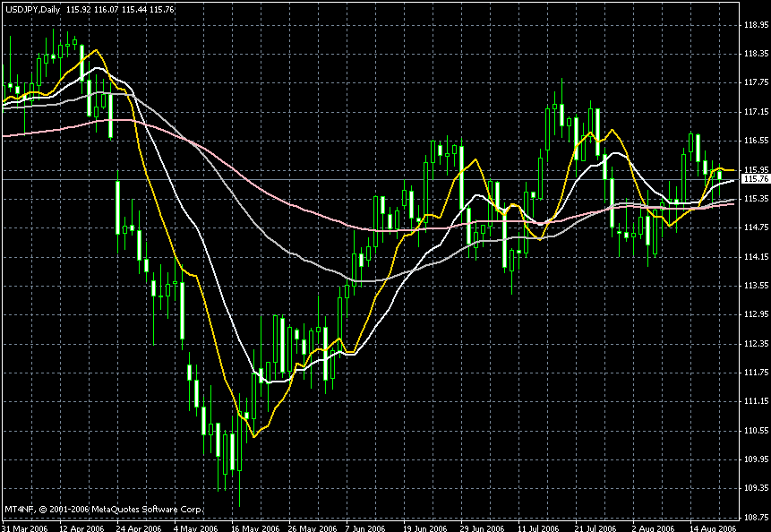The image size is (771, 532).
Task: Click the 110.55 price axis label
Action: [757, 431]
